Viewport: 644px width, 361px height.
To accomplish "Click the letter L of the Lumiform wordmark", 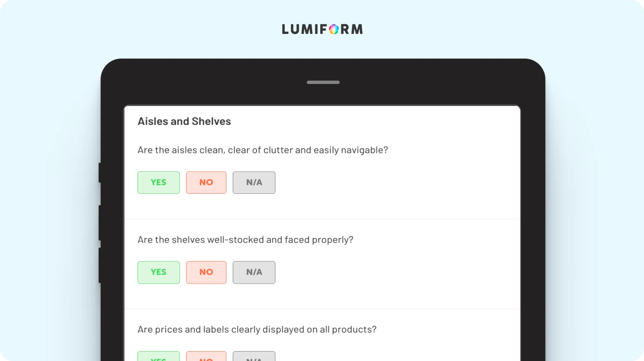I will pyautogui.click(x=286, y=29).
